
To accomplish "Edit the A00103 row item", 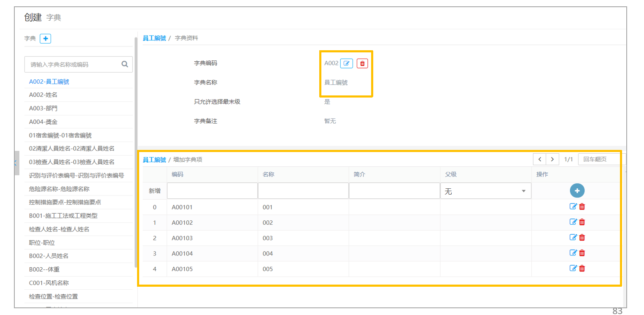I will [x=573, y=237].
